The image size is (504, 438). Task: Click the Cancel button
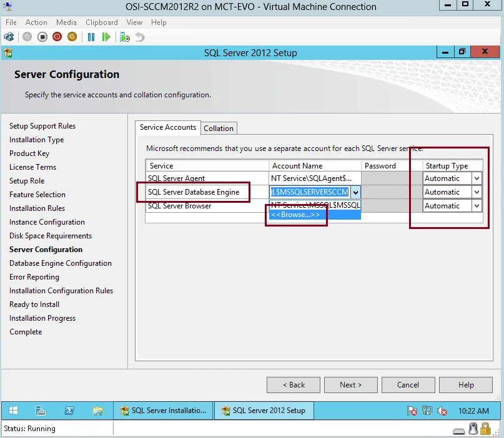408,385
